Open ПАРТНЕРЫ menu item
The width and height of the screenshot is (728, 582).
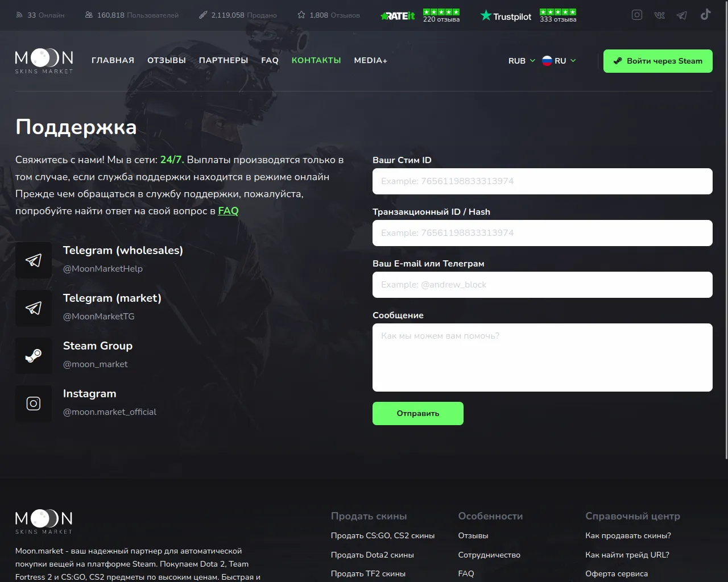pyautogui.click(x=224, y=60)
